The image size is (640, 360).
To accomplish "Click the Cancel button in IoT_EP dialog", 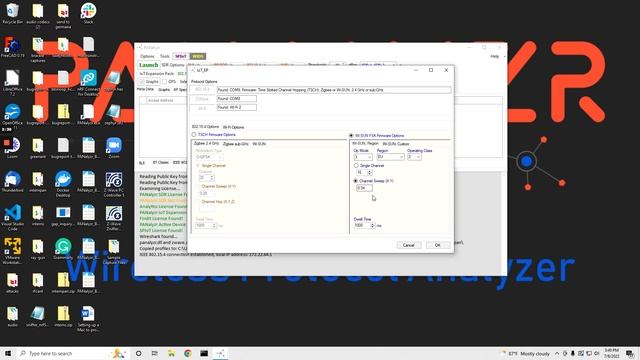I will (x=409, y=245).
